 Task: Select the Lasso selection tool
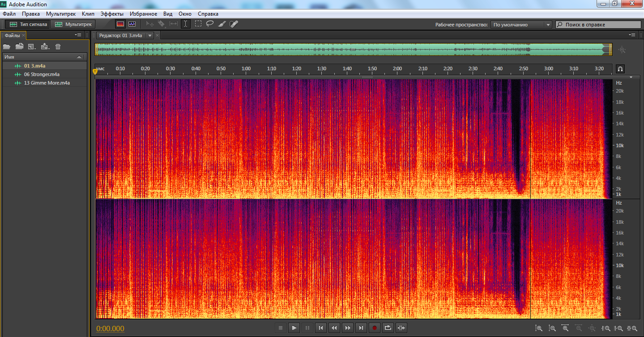point(210,24)
